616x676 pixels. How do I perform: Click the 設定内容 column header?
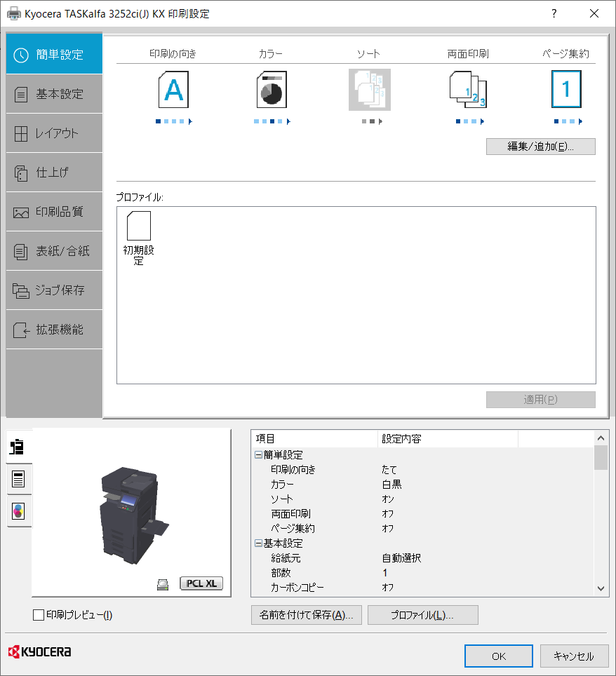[448, 439]
